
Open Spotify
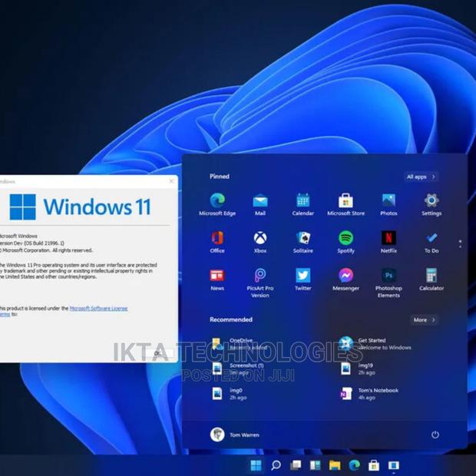(345, 242)
